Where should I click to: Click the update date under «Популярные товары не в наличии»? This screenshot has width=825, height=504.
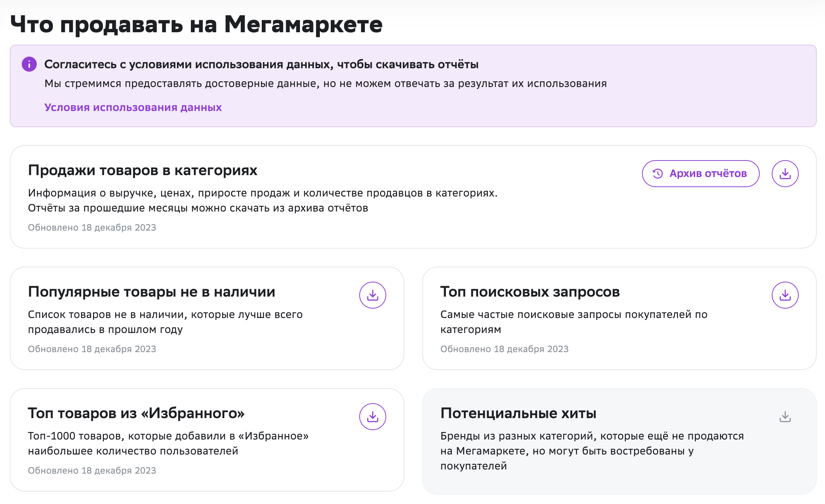(x=92, y=349)
